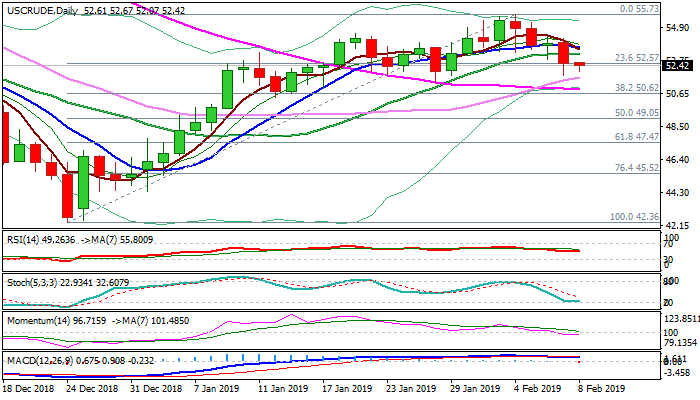Click the 18 Dec 2018 date marker
The height and width of the screenshot is (400, 700).
pos(30,389)
